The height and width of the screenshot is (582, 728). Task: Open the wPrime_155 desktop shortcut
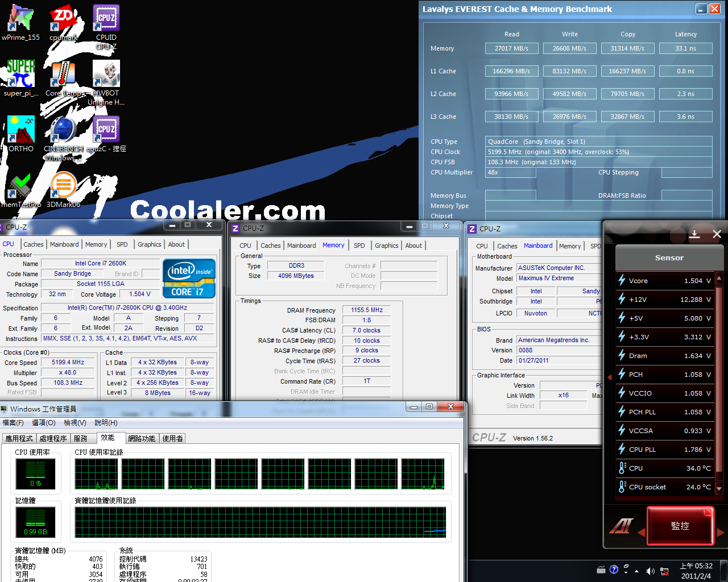(x=21, y=23)
